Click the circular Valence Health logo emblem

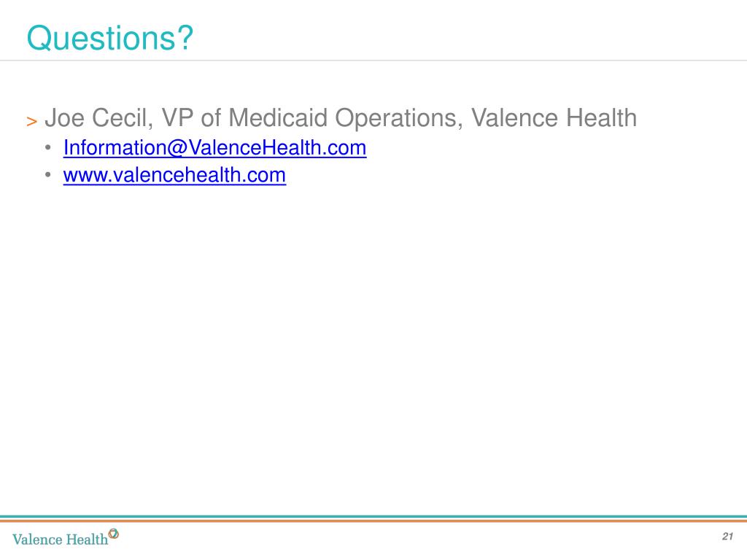tap(113, 534)
